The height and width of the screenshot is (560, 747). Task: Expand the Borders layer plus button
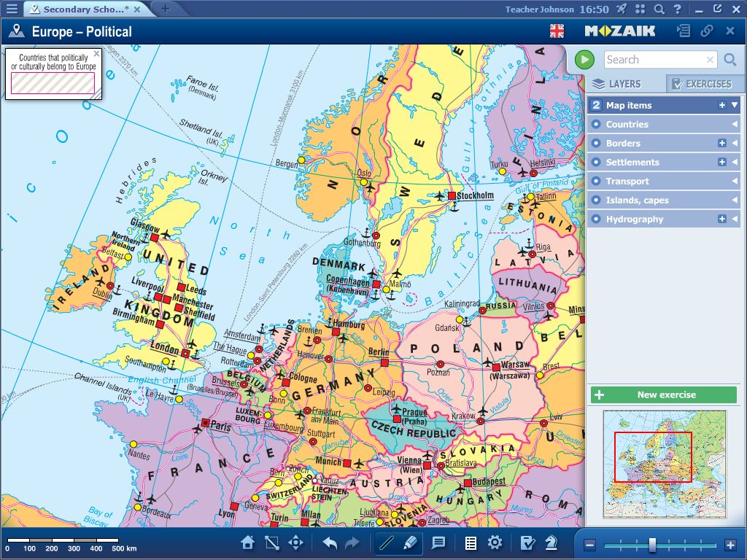722,144
